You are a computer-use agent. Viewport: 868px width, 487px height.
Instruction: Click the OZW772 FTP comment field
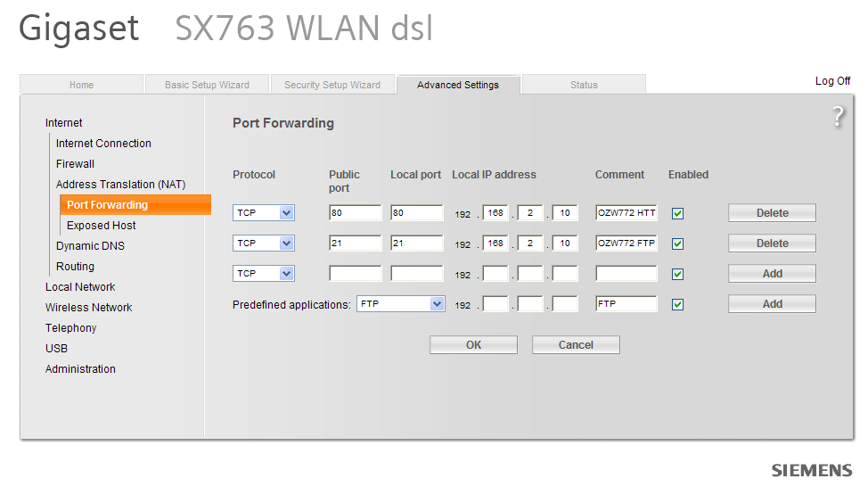[626, 243]
